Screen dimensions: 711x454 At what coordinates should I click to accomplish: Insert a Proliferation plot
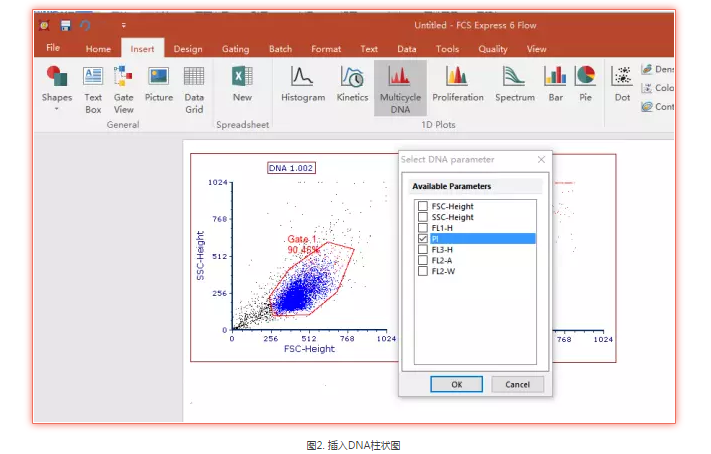(x=457, y=84)
